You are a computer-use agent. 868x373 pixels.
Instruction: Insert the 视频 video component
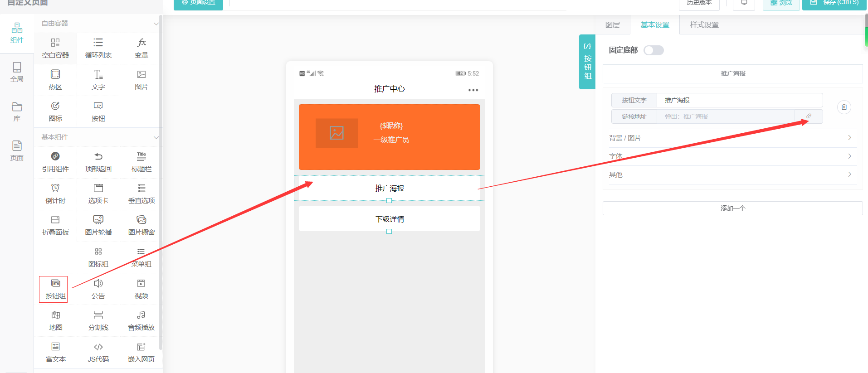pos(141,289)
